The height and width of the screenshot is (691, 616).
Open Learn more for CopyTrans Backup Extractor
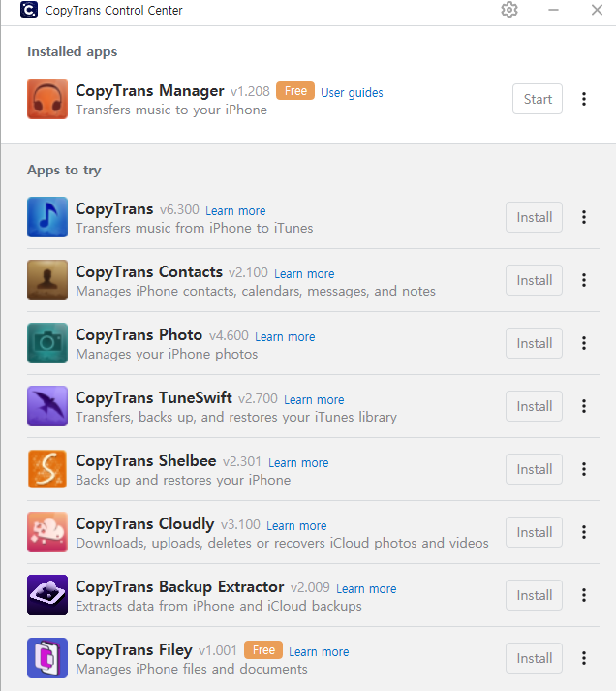[x=366, y=589]
